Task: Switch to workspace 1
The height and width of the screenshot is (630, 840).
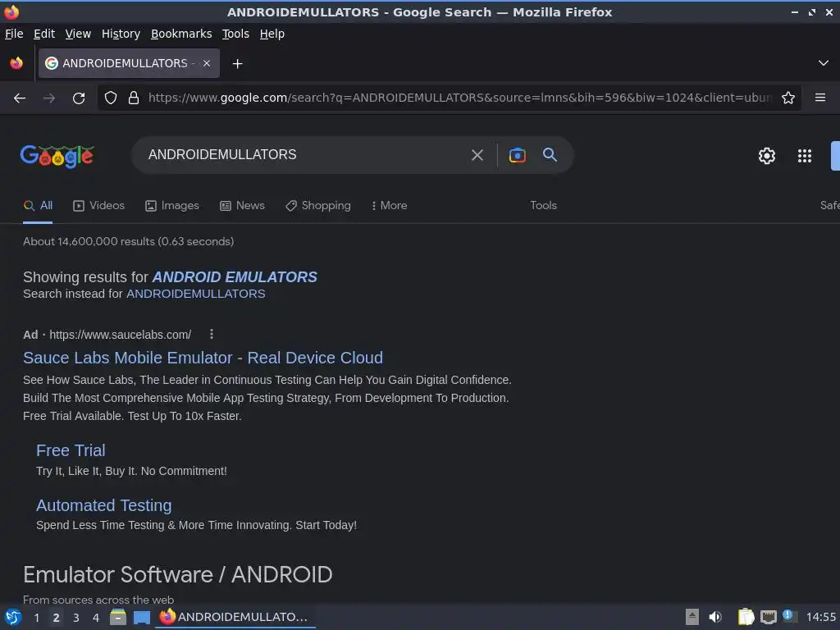Action: 36,618
